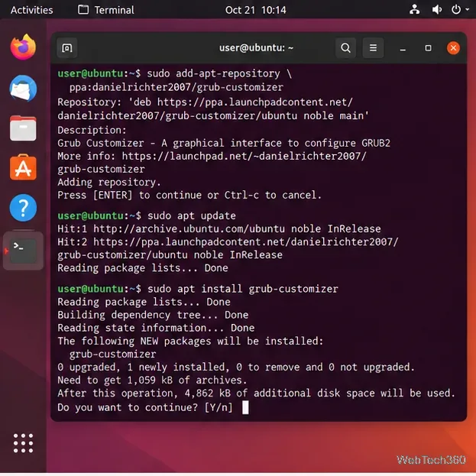Click 'Grub Customizer - A graphical interface' description
Screen dimensions: 476x476
[224, 143]
